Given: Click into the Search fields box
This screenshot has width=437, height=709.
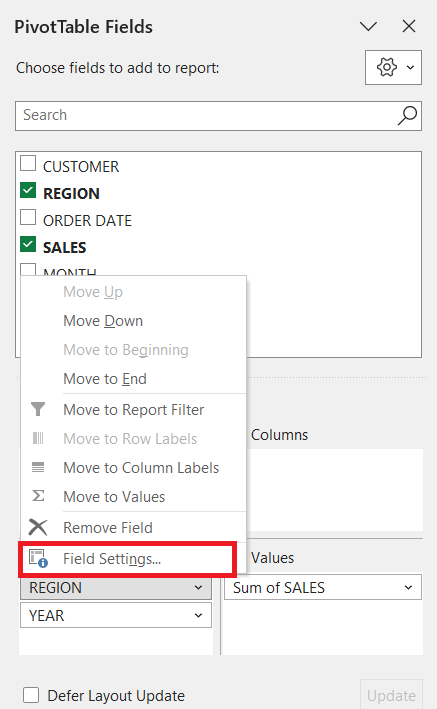Looking at the screenshot, I should tap(206, 116).
